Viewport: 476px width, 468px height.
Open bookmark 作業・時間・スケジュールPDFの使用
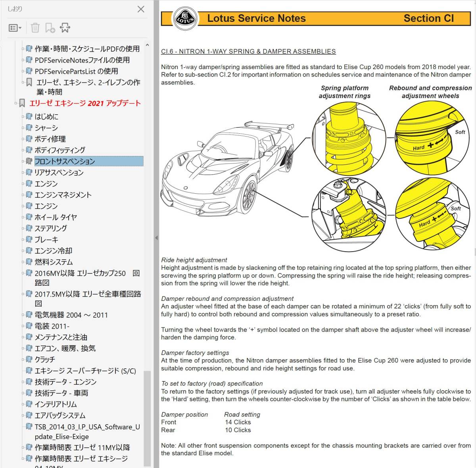point(87,49)
